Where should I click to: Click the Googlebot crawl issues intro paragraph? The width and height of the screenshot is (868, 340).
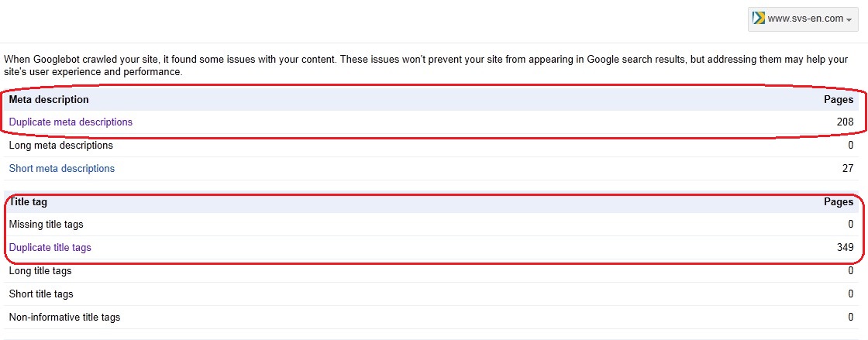pyautogui.click(x=425, y=65)
